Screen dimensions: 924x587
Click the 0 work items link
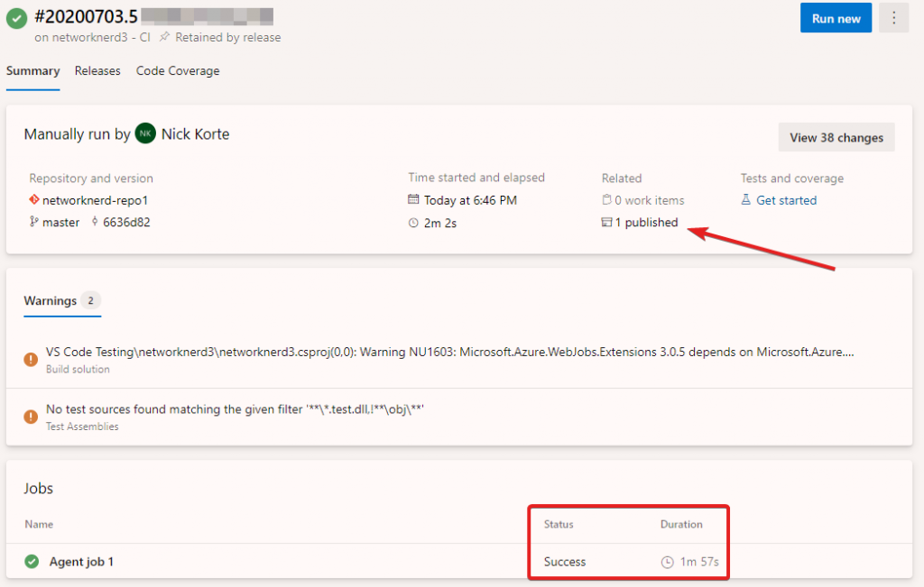[650, 200]
